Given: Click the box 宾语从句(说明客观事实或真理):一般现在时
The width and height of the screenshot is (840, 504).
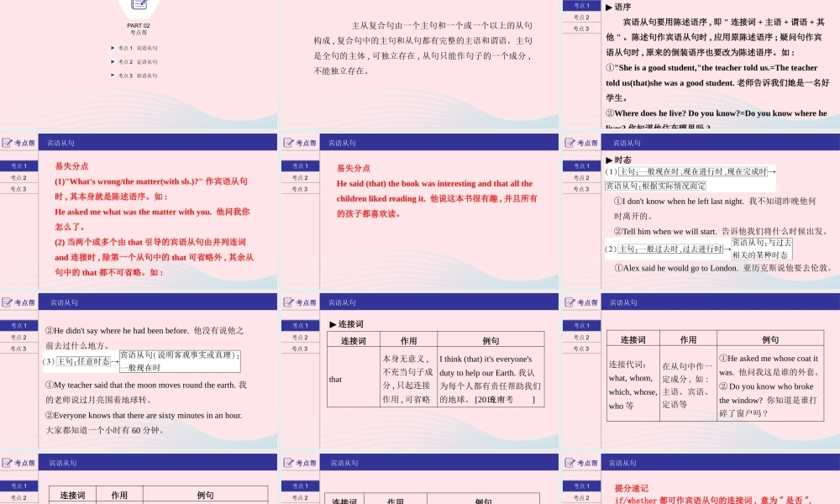Looking at the screenshot, I should [x=180, y=361].
